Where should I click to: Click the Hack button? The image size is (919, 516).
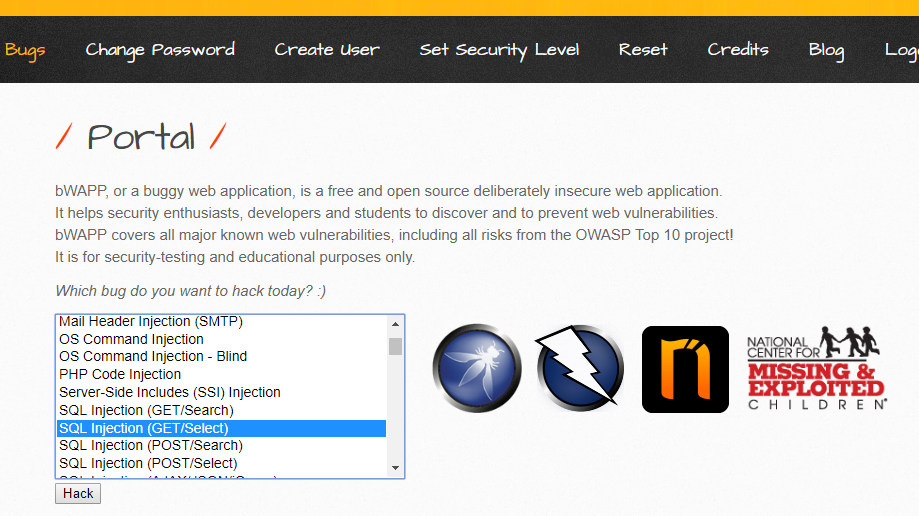[x=78, y=494]
